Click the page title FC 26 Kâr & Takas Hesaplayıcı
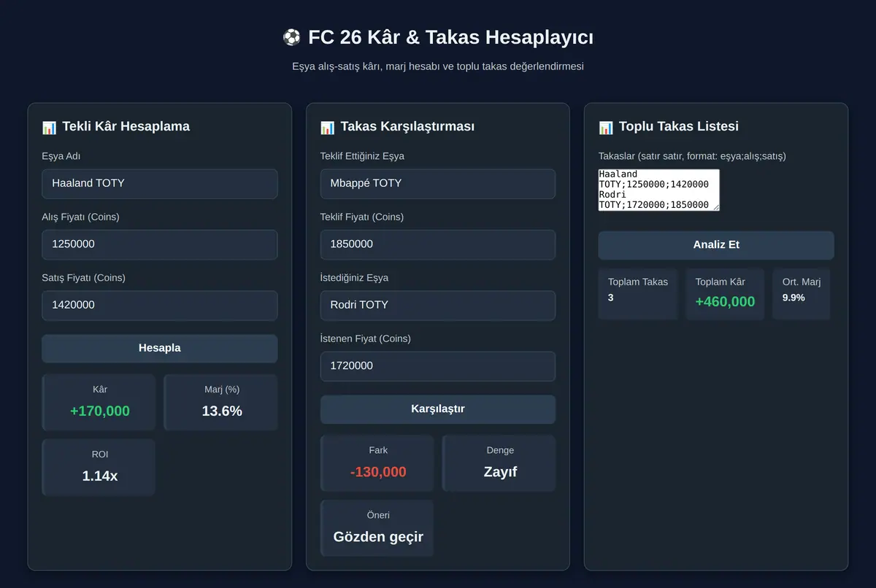876x588 pixels. click(x=450, y=37)
